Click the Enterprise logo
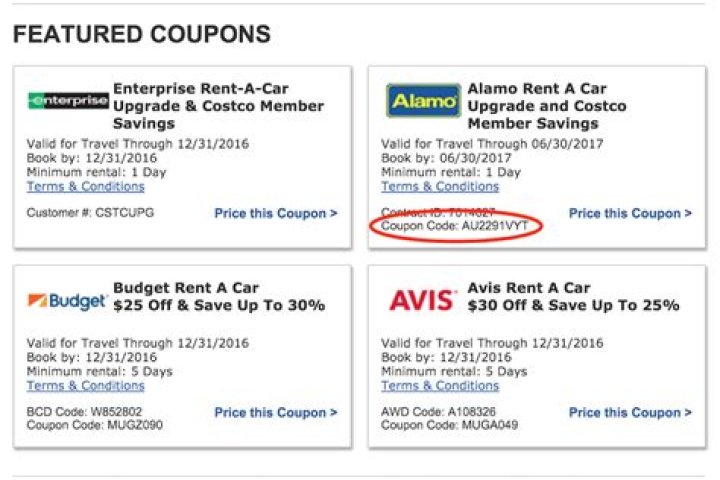Screen dimensions: 720x480 (x=68, y=101)
